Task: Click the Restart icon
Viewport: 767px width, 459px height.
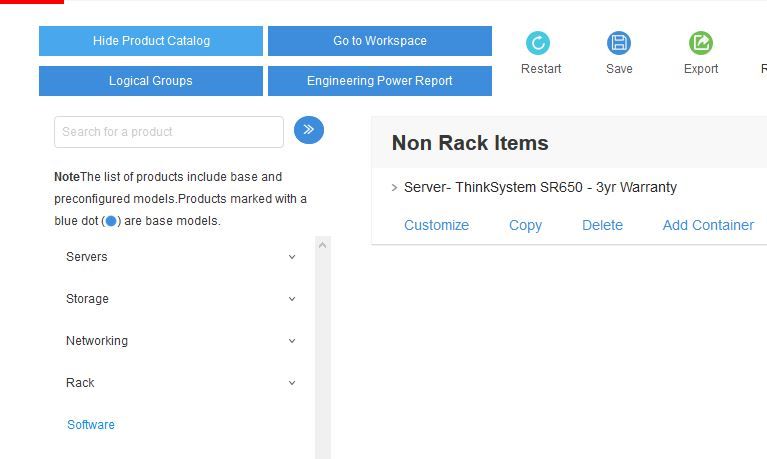Action: tap(538, 43)
